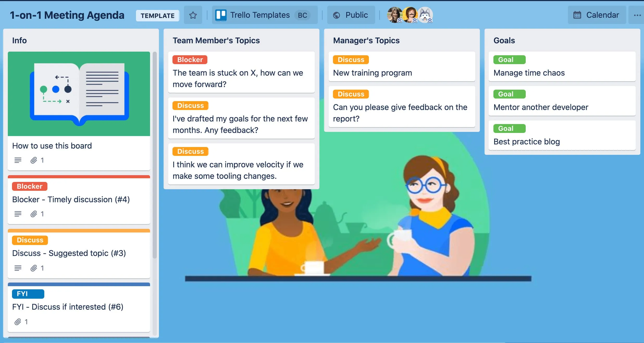This screenshot has height=343, width=644.
Task: Click the description icon on 'Discuss - Suggested topic (#3)'
Action: click(17, 268)
